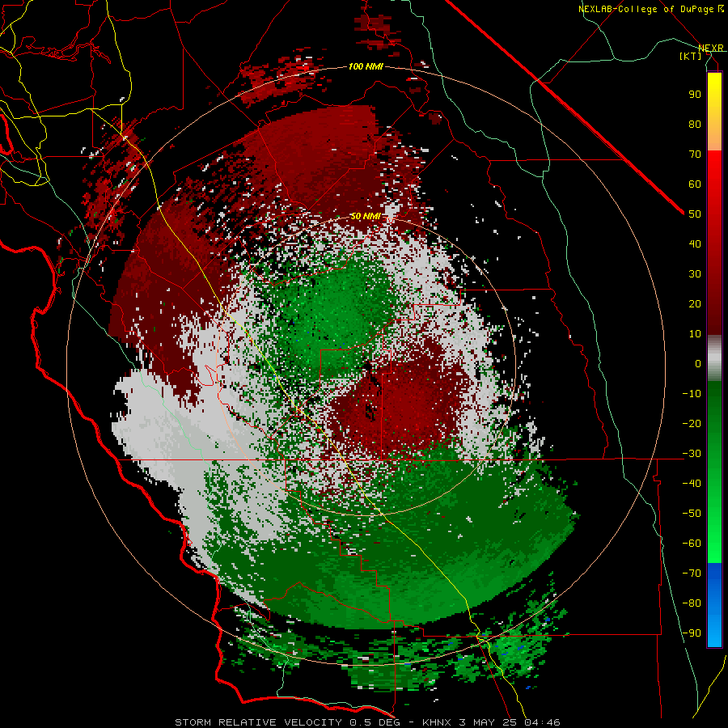The height and width of the screenshot is (728, 728).
Task: Click the NEXR label above the color scale
Action: (x=710, y=48)
